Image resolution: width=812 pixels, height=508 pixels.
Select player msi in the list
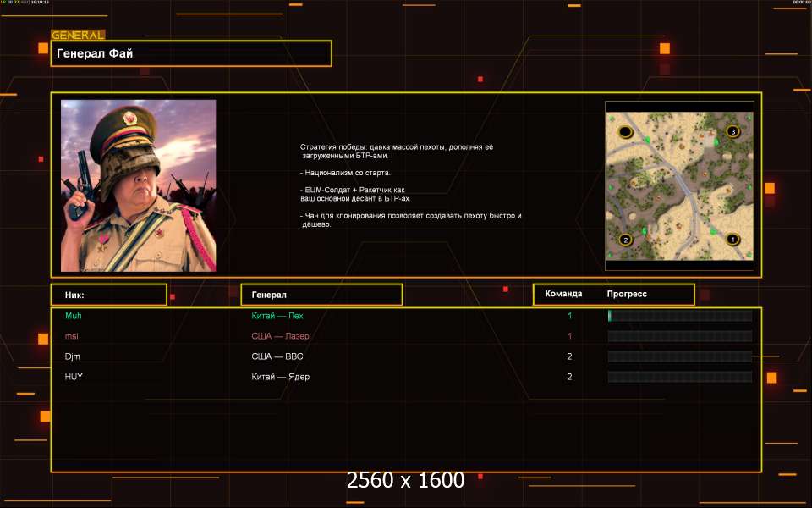coord(72,336)
